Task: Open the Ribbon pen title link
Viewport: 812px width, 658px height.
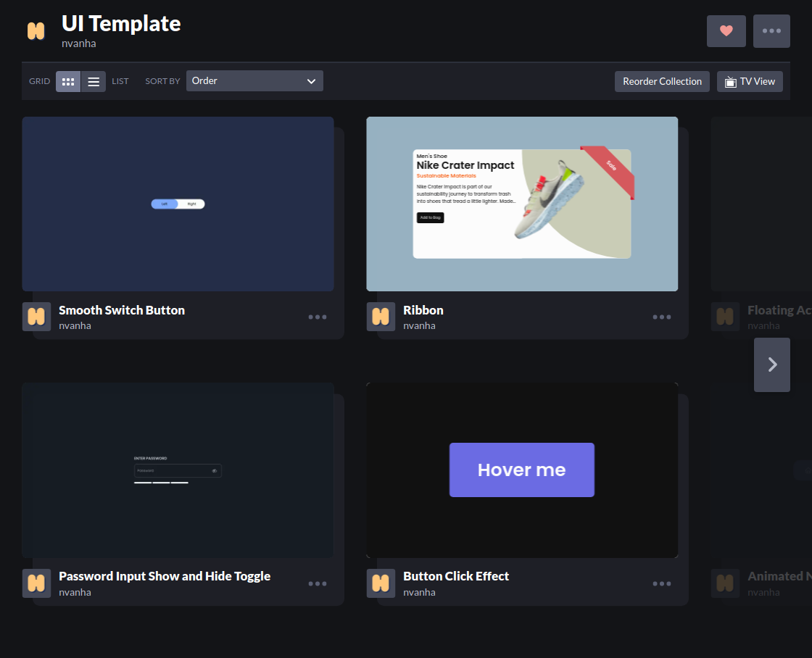Action: coord(423,310)
